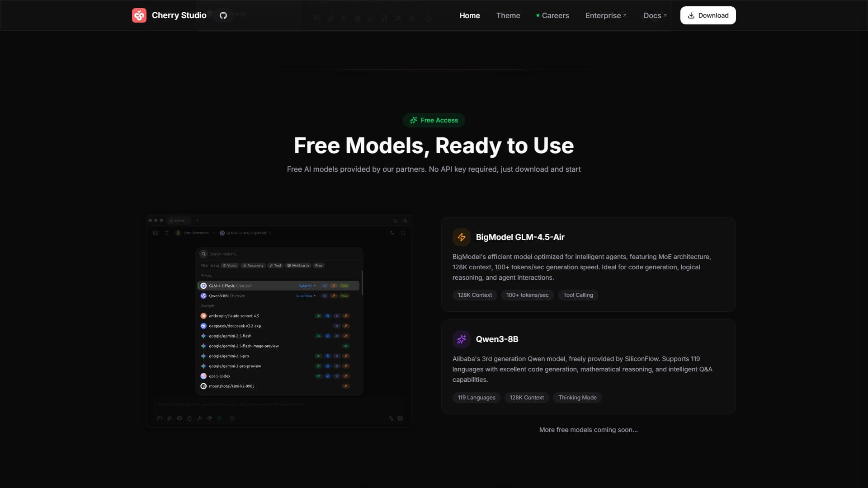Click the search icon in preview top bar
Viewport: 868px width, 488px height.
point(403,233)
